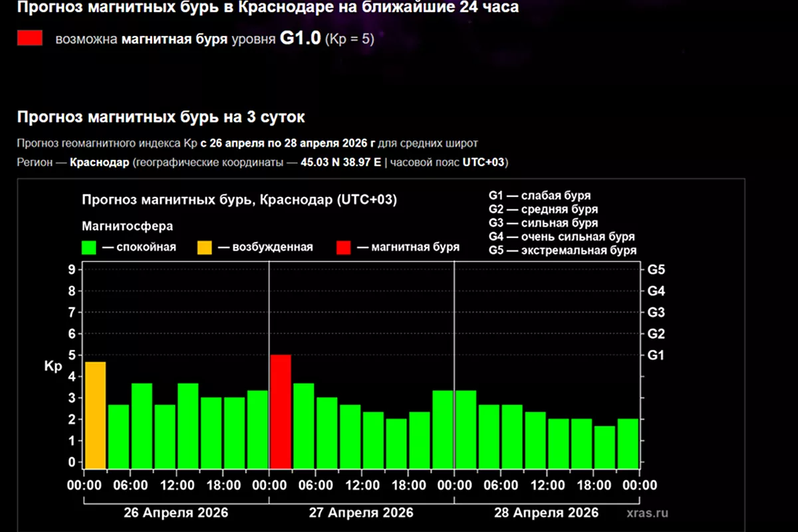798x532 pixels.
Task: Click 'G5 — экстремальная буря' legend entry
Action: 562,251
